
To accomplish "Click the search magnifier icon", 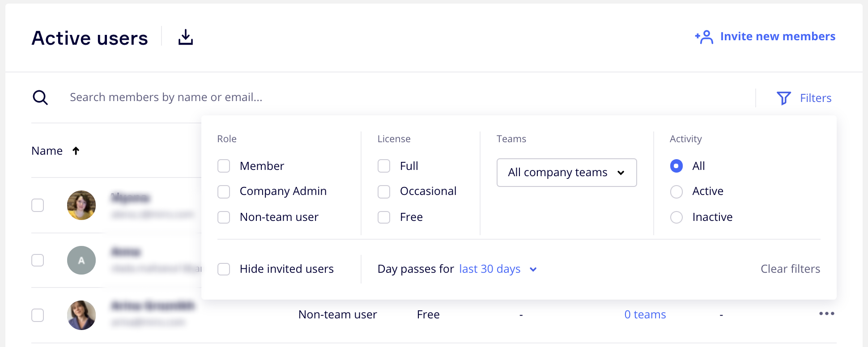I will pos(40,97).
